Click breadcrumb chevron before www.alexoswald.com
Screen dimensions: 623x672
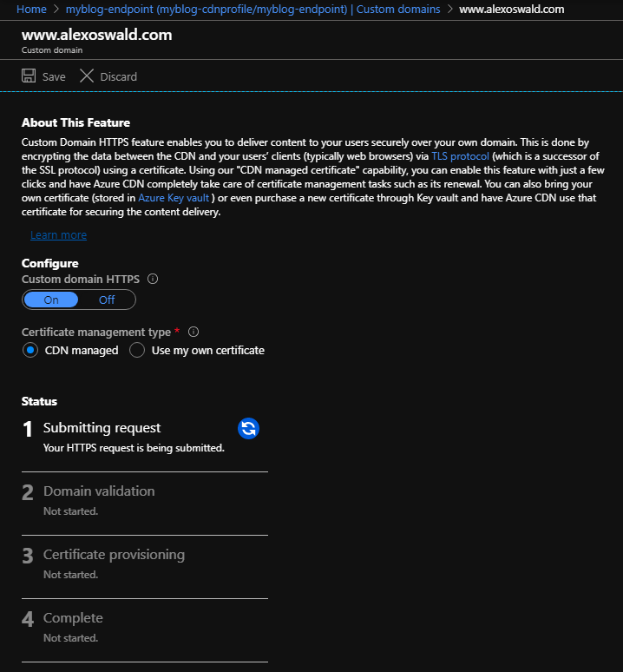[x=449, y=9]
